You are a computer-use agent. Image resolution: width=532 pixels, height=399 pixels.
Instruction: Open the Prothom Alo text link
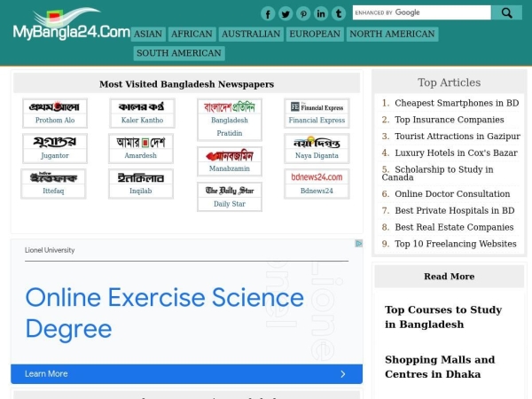[55, 120]
